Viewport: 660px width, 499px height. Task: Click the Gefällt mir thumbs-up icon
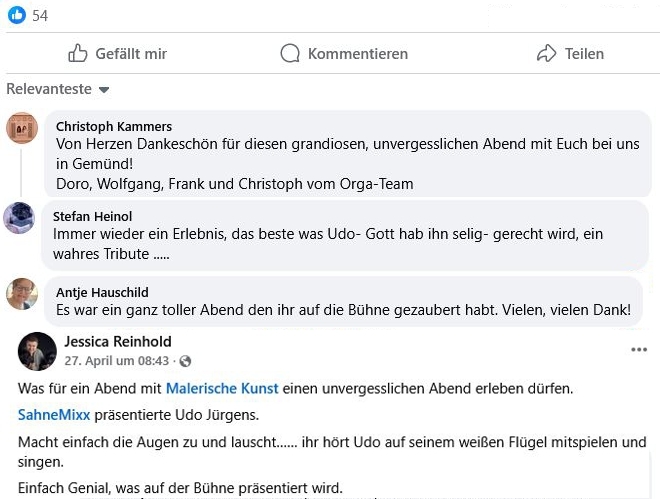pos(78,53)
